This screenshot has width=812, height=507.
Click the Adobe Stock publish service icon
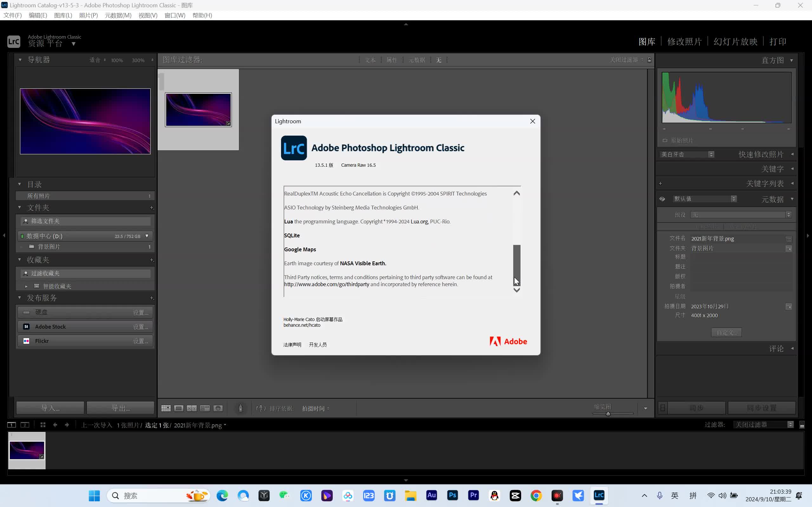tap(26, 326)
